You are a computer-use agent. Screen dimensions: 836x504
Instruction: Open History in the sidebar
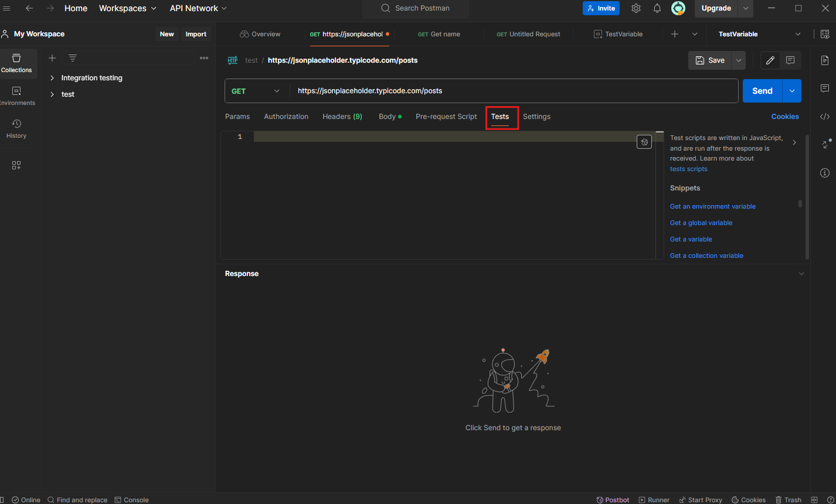(16, 129)
